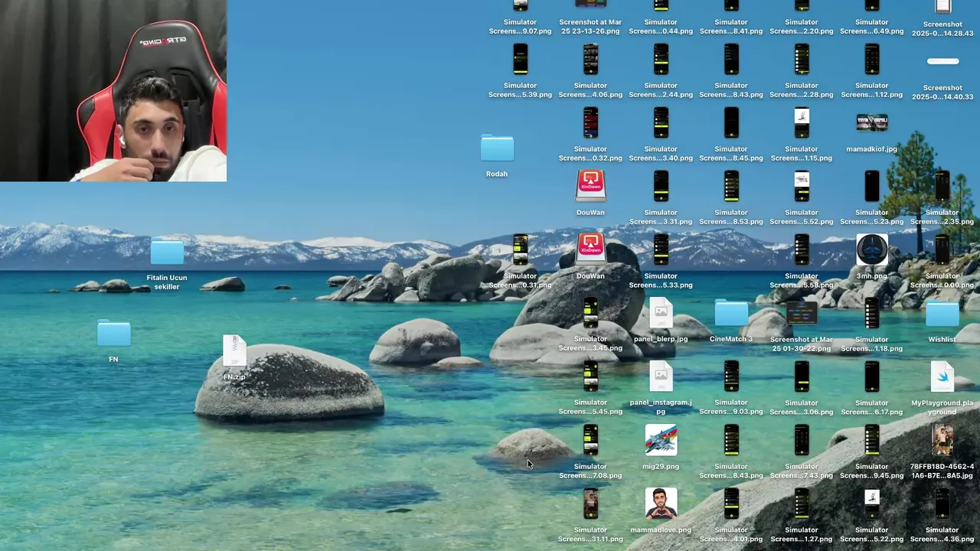Select Simulator Screens...8.53.png file

pos(731,186)
